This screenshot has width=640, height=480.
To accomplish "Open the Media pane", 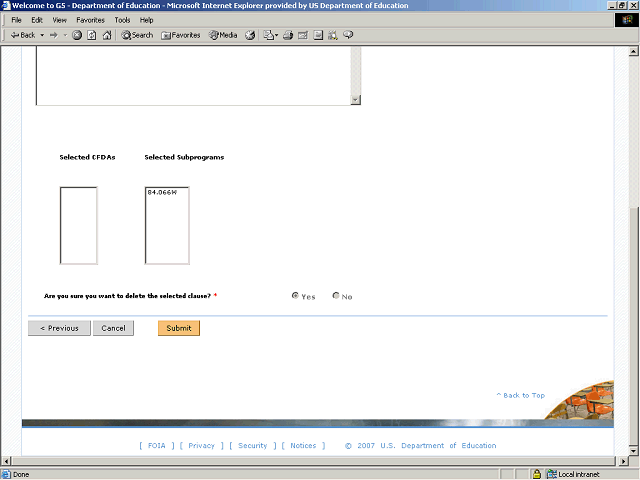I will coord(223,36).
